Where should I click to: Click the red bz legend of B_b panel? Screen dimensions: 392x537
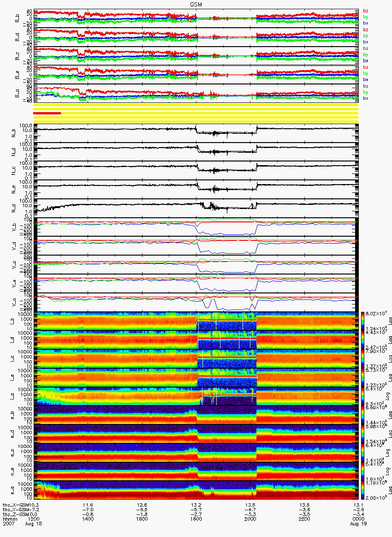tap(366, 11)
